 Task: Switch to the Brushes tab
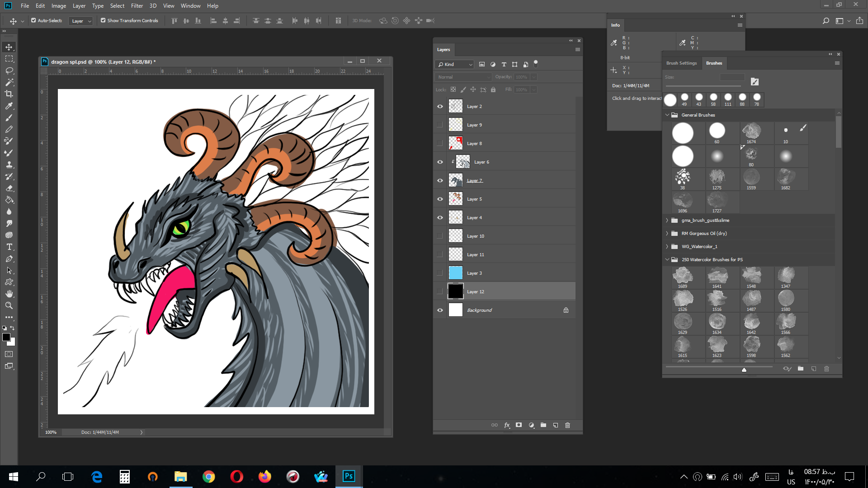tap(714, 63)
